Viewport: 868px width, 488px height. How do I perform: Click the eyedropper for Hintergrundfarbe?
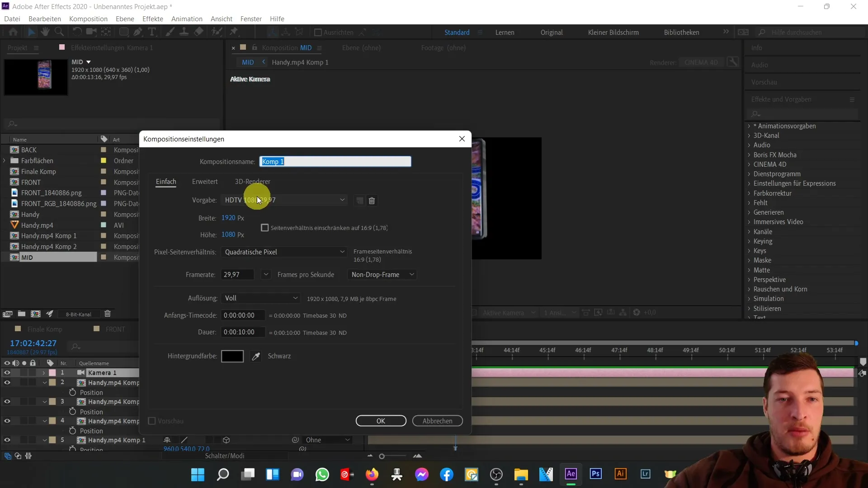(256, 357)
